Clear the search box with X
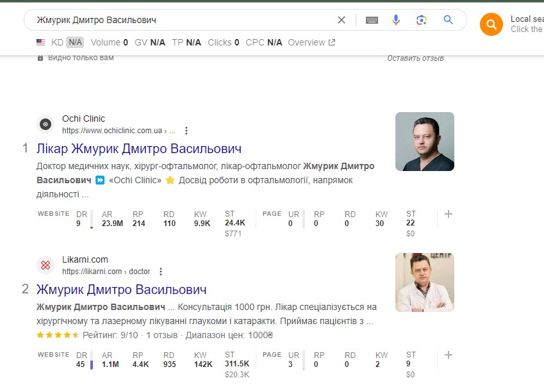Image resolution: width=544 pixels, height=392 pixels. point(342,20)
